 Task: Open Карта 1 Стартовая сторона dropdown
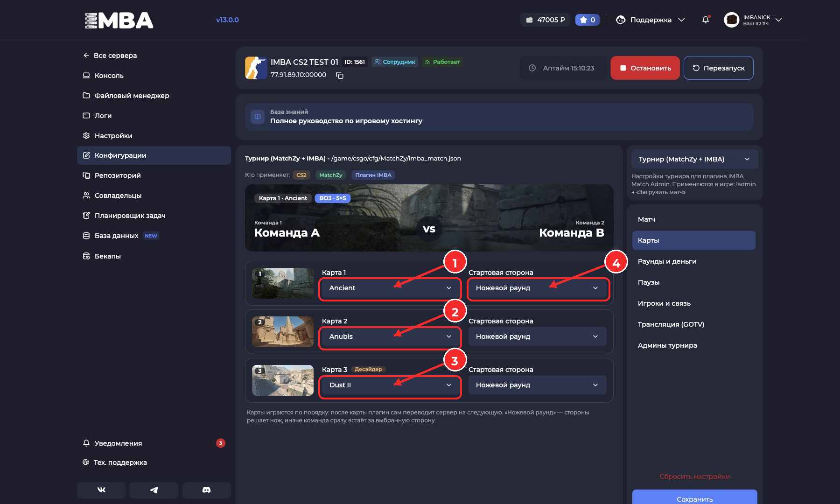[x=538, y=288]
